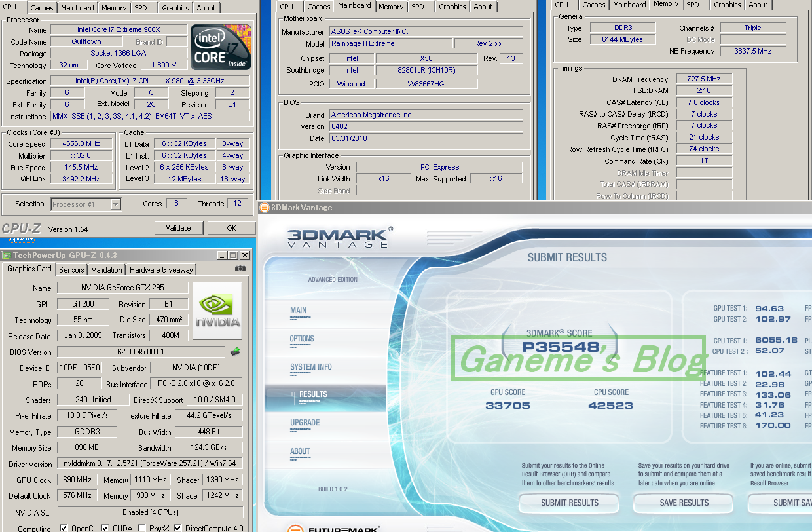Click GPU-Z Bandwidth value 124.3 GB/s
Screen dimensions: 812x532
click(210, 448)
